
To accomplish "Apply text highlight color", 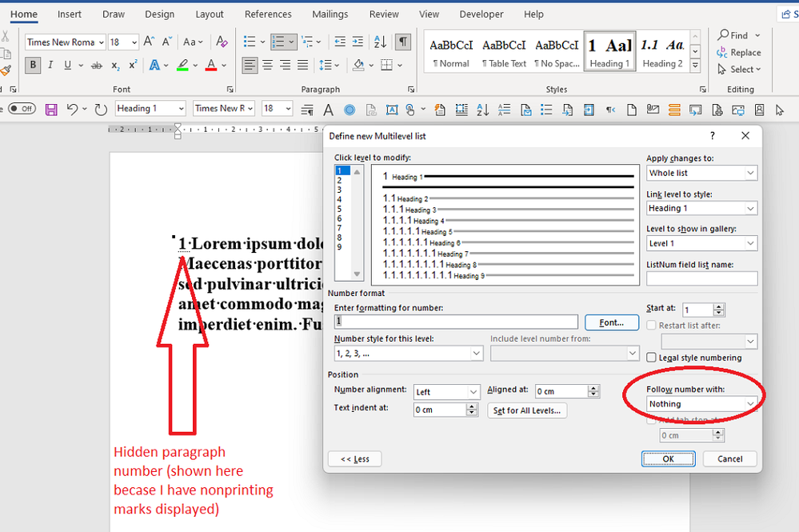I will click(182, 66).
